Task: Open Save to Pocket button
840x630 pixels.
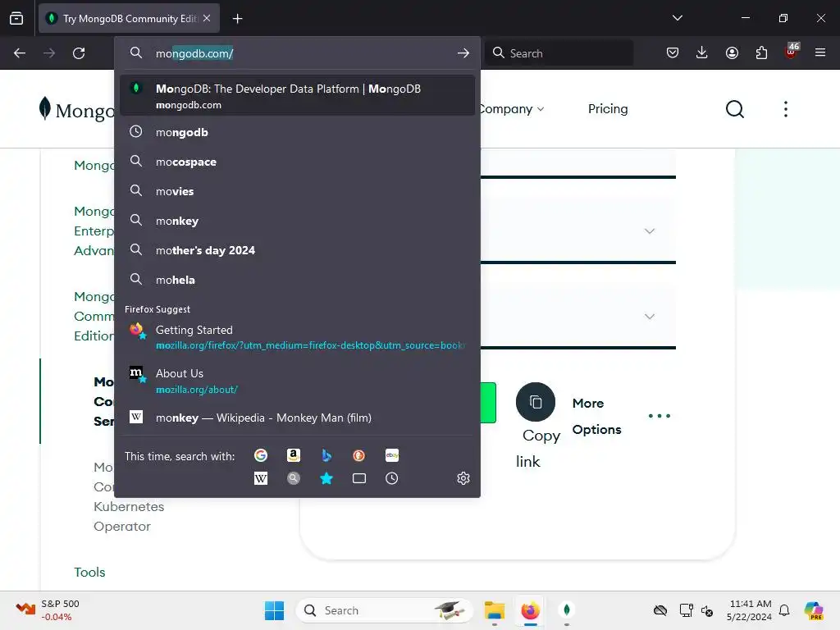Action: pyautogui.click(x=673, y=53)
